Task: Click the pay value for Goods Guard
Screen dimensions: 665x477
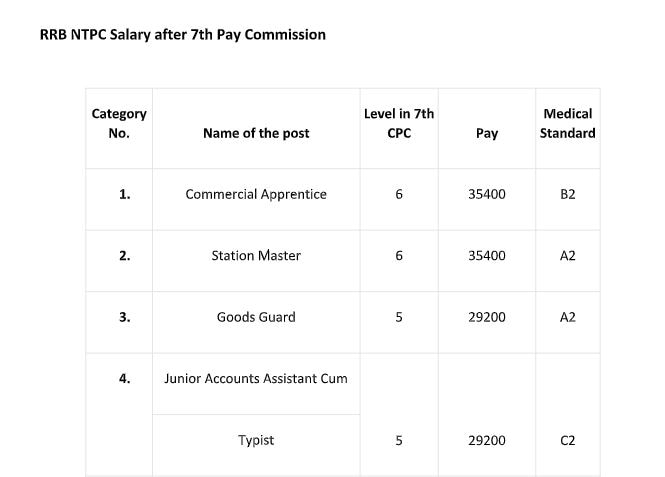Action: (487, 318)
